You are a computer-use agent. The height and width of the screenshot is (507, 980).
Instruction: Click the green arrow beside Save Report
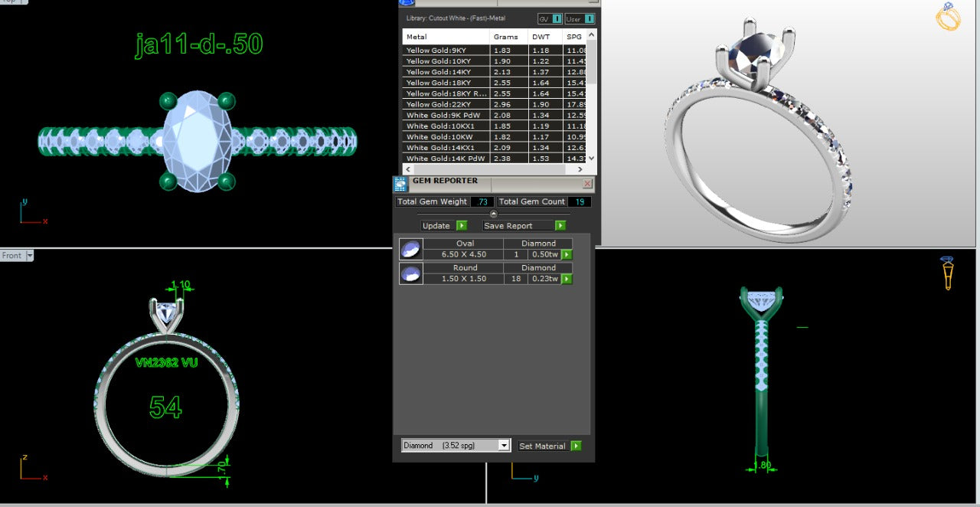click(x=560, y=225)
